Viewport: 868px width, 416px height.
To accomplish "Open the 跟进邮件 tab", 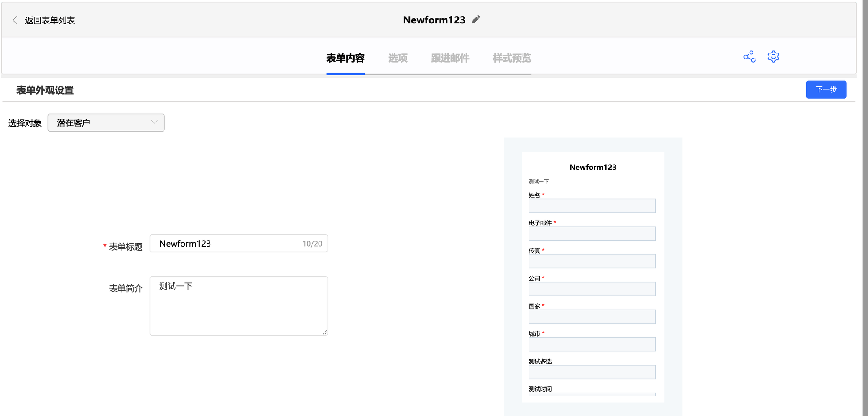I will pos(450,58).
